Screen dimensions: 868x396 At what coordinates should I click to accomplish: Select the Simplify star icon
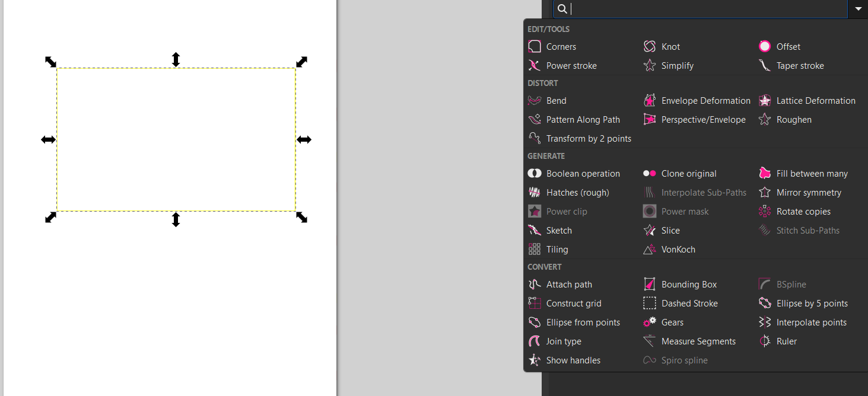[650, 66]
